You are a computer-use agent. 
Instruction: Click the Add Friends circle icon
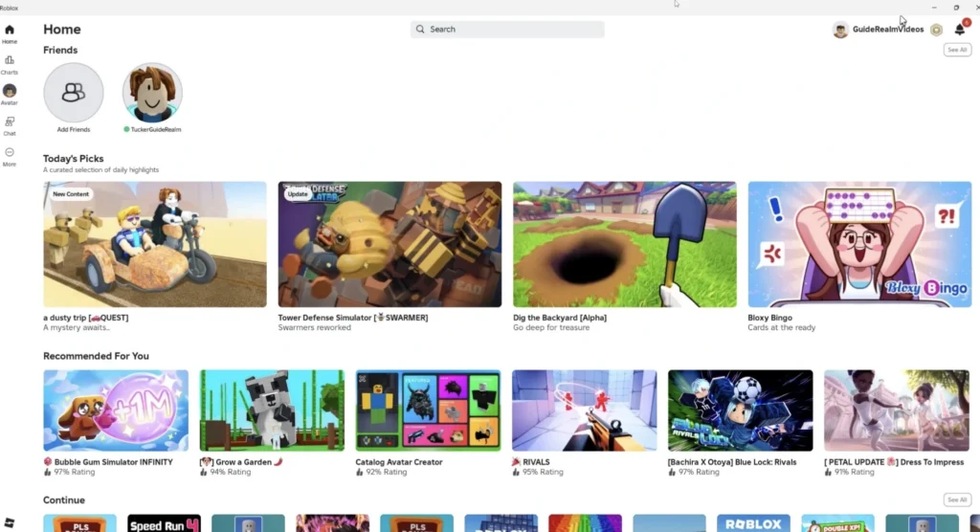point(73,93)
